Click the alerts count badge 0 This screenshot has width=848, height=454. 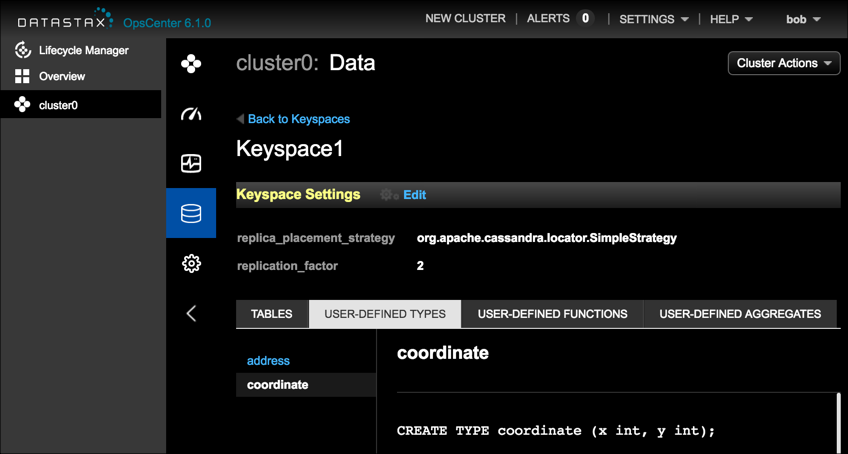coord(585,18)
